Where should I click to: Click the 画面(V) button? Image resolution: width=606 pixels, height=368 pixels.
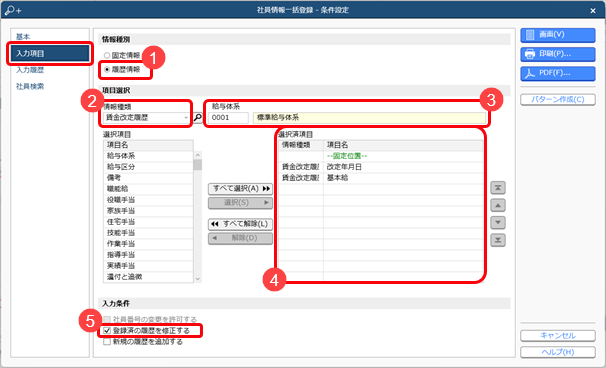pyautogui.click(x=558, y=35)
